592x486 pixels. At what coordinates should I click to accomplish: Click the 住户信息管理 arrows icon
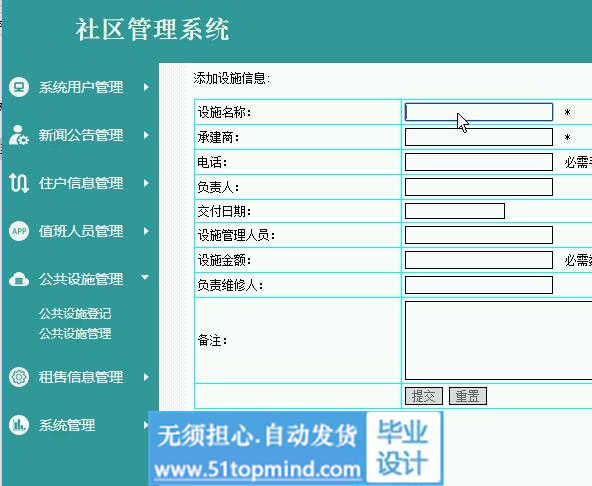[x=19, y=183]
